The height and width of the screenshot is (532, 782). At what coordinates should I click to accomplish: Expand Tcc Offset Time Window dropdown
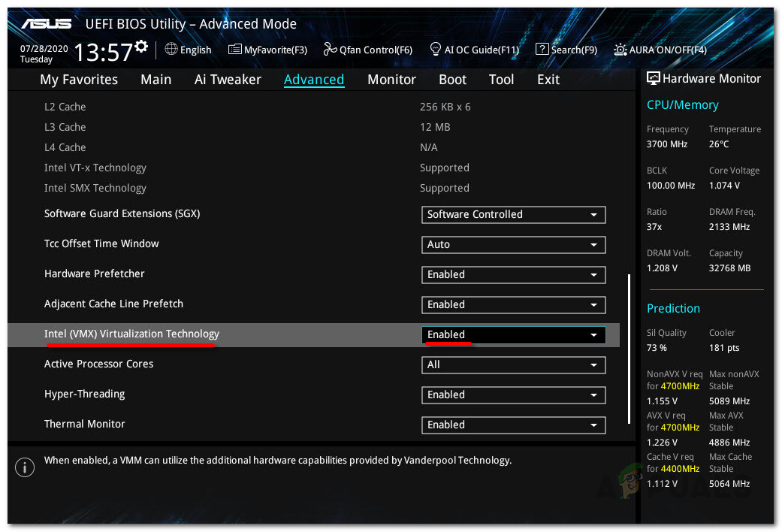click(x=513, y=244)
